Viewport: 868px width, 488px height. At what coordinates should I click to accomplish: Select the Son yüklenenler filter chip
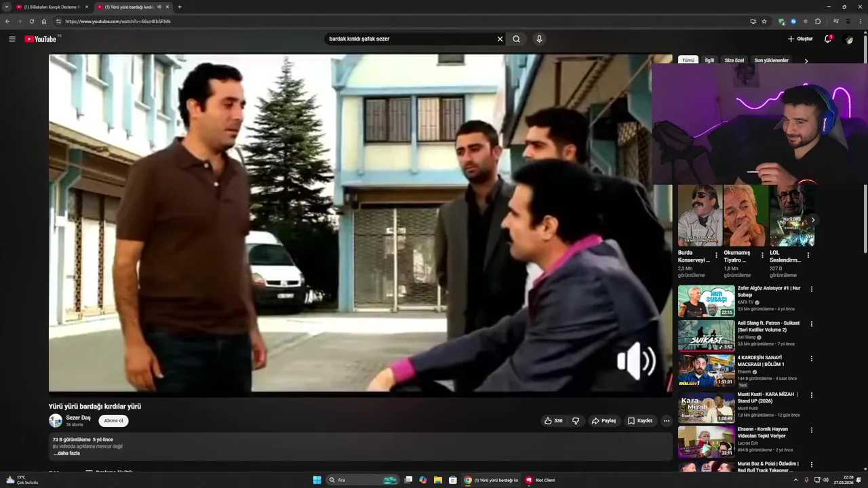coord(772,60)
